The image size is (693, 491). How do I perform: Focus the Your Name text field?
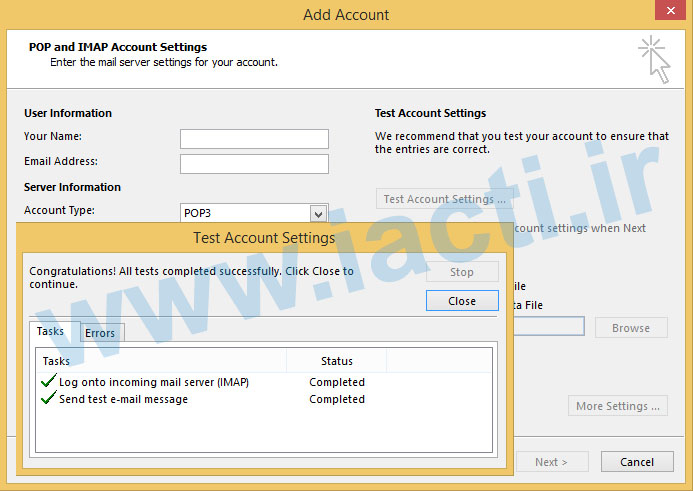254,139
